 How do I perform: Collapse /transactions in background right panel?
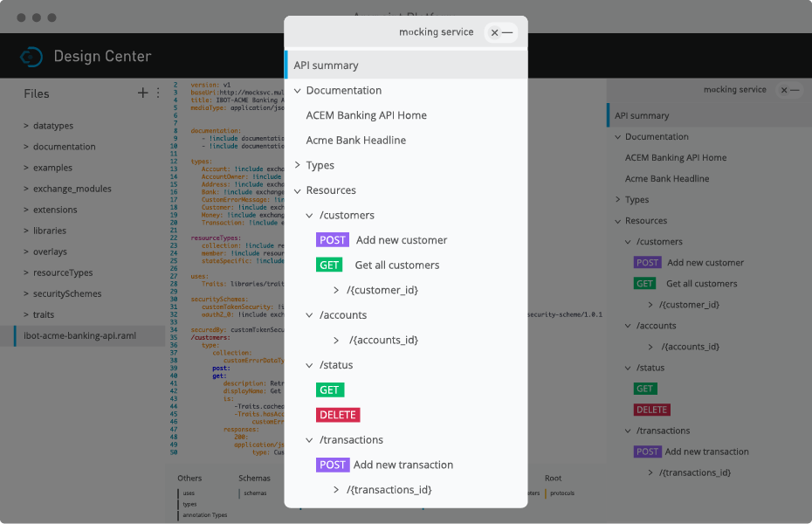tap(628, 431)
